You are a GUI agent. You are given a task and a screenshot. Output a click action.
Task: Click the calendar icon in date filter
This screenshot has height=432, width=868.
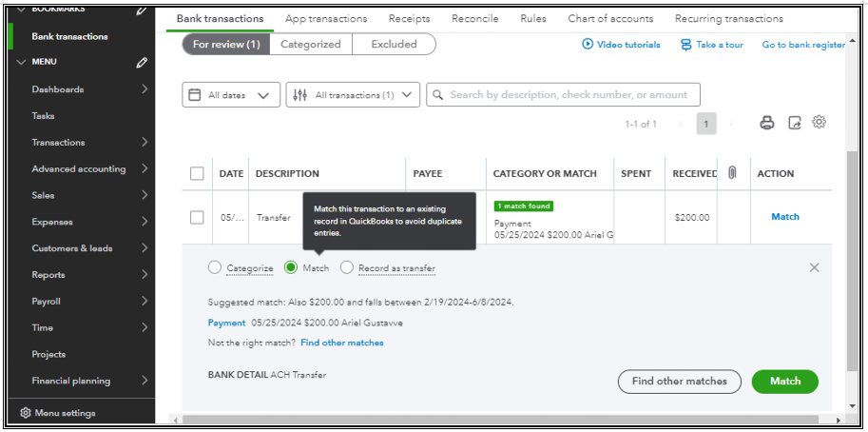pyautogui.click(x=194, y=95)
